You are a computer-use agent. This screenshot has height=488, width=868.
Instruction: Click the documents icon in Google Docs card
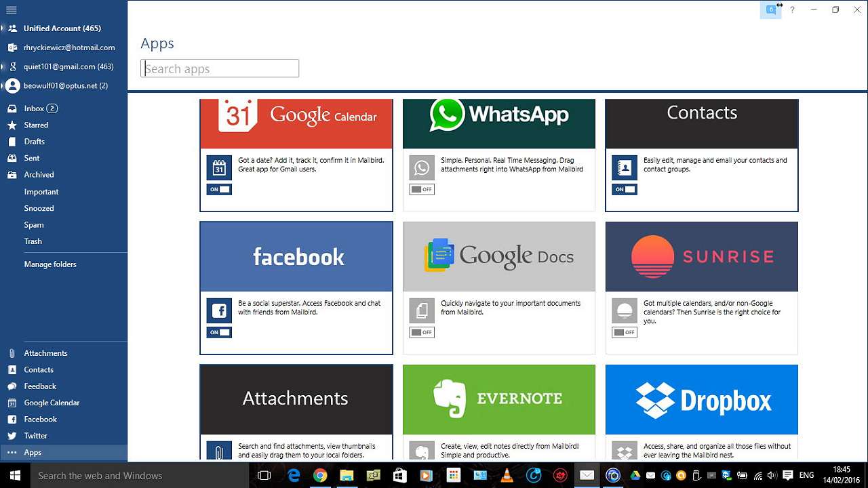click(x=422, y=310)
